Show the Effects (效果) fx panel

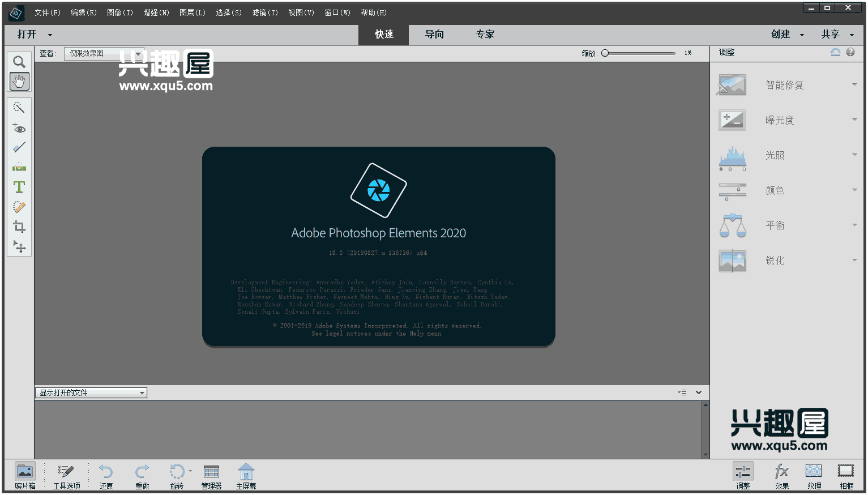(x=782, y=475)
